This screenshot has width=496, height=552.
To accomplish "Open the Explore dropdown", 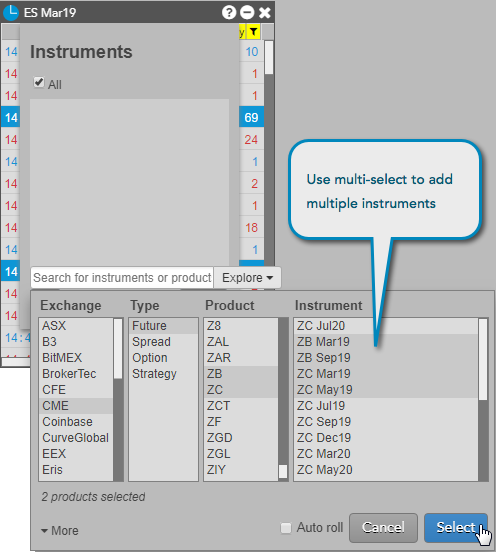I will (x=247, y=278).
